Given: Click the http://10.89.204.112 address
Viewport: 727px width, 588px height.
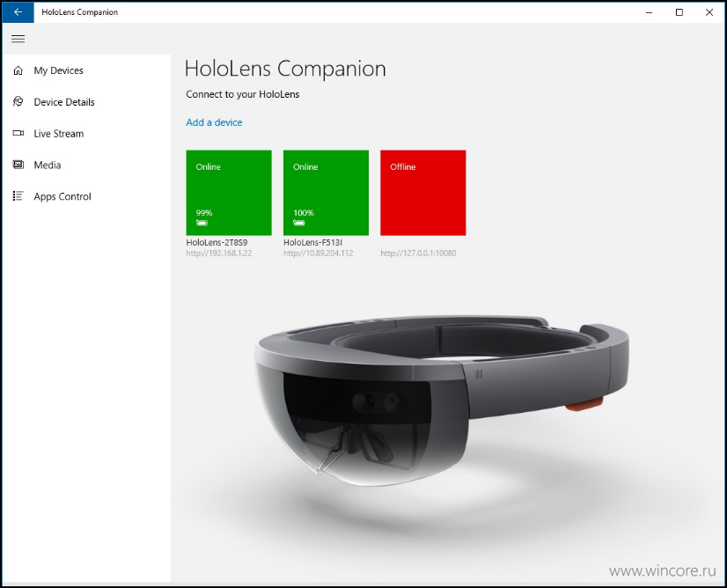Looking at the screenshot, I should click(318, 254).
